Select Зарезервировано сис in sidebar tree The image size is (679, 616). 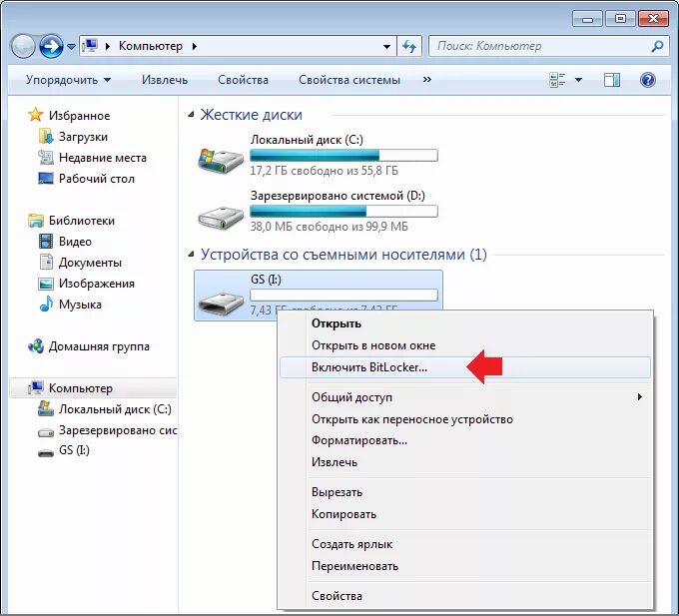[118, 430]
